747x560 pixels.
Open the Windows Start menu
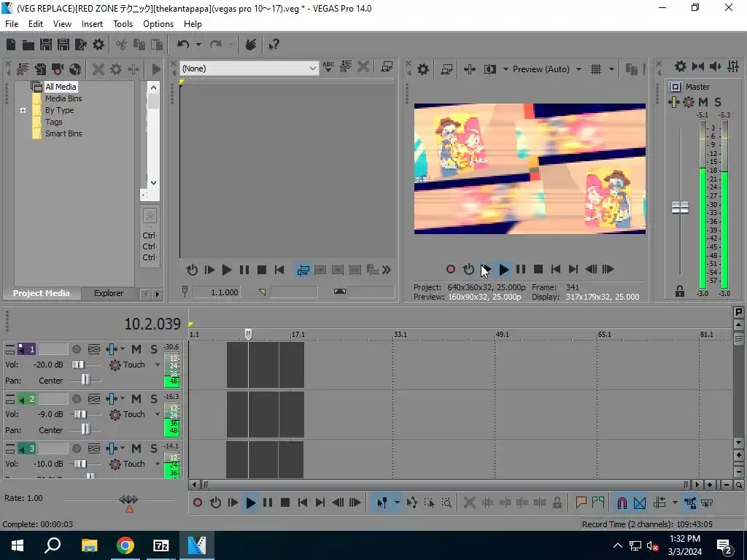click(x=18, y=545)
